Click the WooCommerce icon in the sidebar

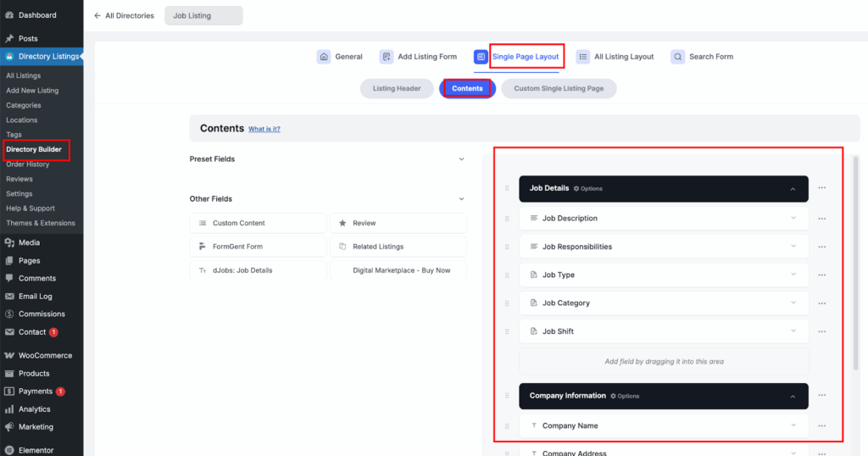pos(8,356)
